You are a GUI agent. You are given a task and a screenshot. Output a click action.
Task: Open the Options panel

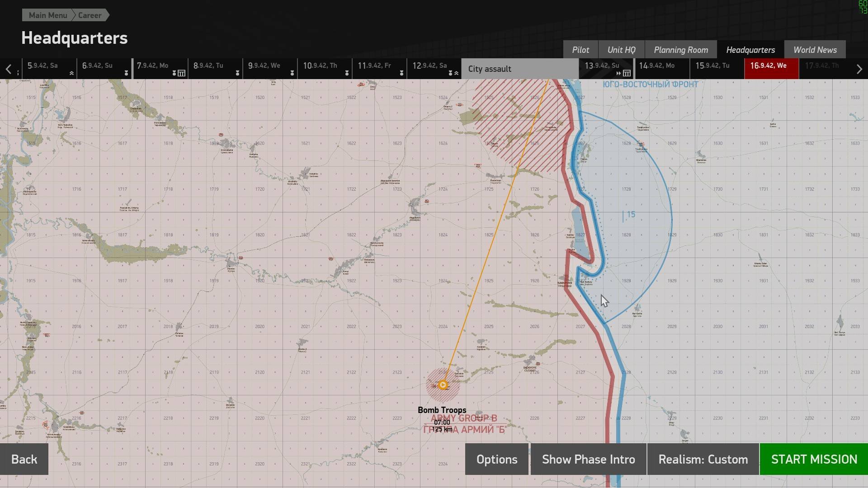pyautogui.click(x=497, y=459)
